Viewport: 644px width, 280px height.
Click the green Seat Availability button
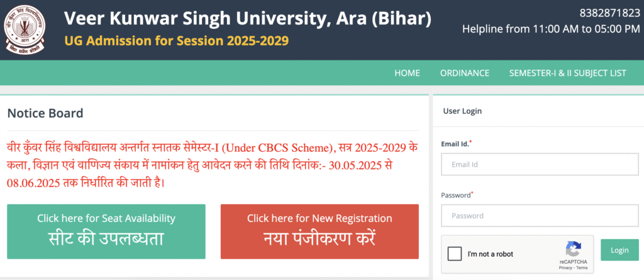(x=106, y=232)
